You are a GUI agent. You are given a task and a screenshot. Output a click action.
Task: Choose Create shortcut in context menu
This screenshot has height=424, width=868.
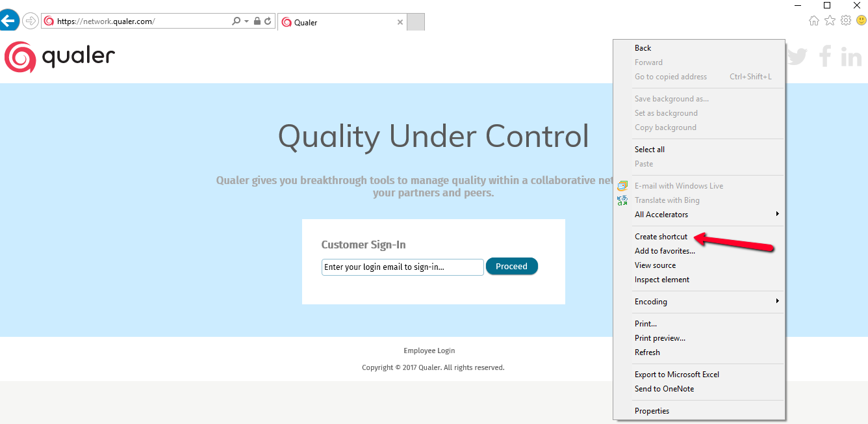point(700,237)
